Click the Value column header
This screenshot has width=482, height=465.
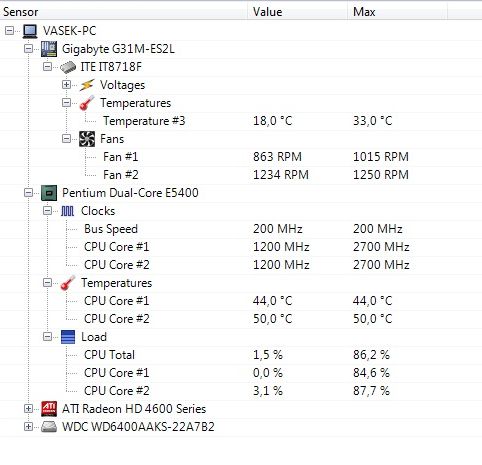tap(297, 12)
